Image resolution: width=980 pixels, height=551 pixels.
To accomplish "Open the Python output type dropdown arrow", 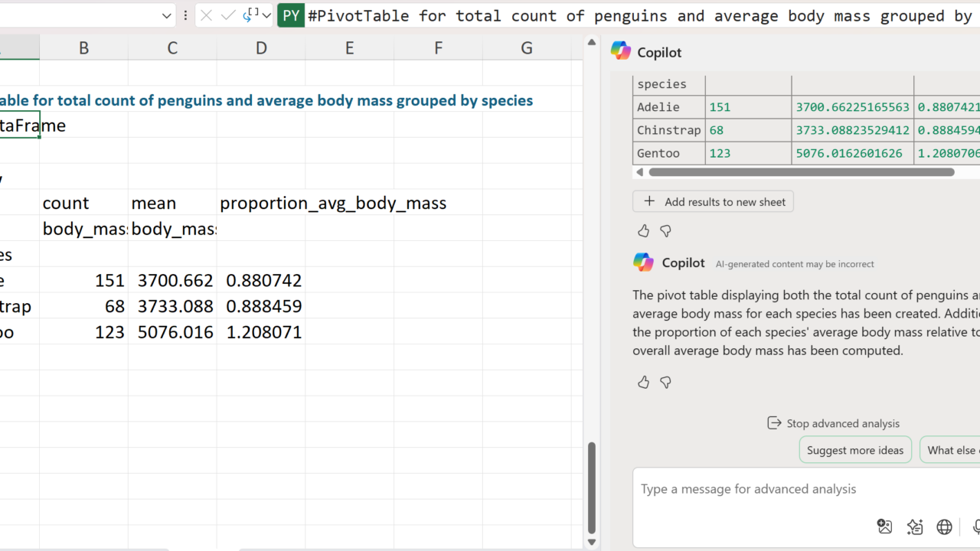I will click(x=266, y=15).
